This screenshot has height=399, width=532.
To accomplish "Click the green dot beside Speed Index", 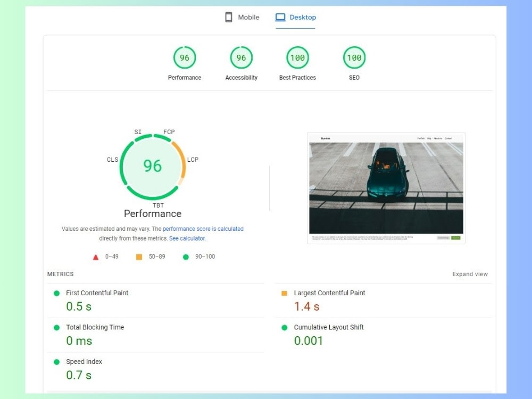I will (x=57, y=362).
